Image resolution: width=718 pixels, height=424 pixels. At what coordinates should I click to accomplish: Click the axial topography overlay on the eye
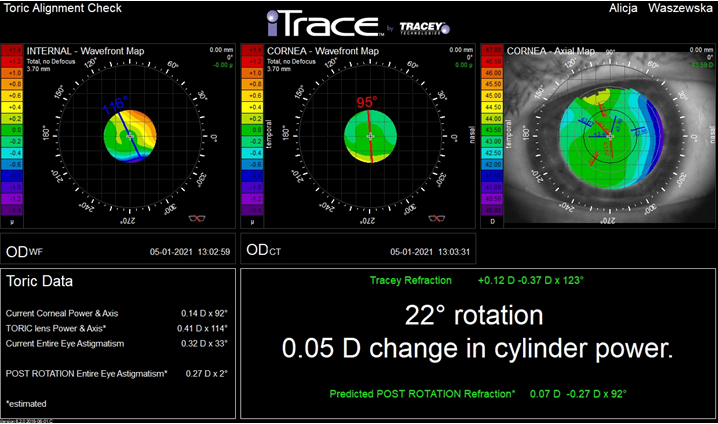tap(610, 140)
